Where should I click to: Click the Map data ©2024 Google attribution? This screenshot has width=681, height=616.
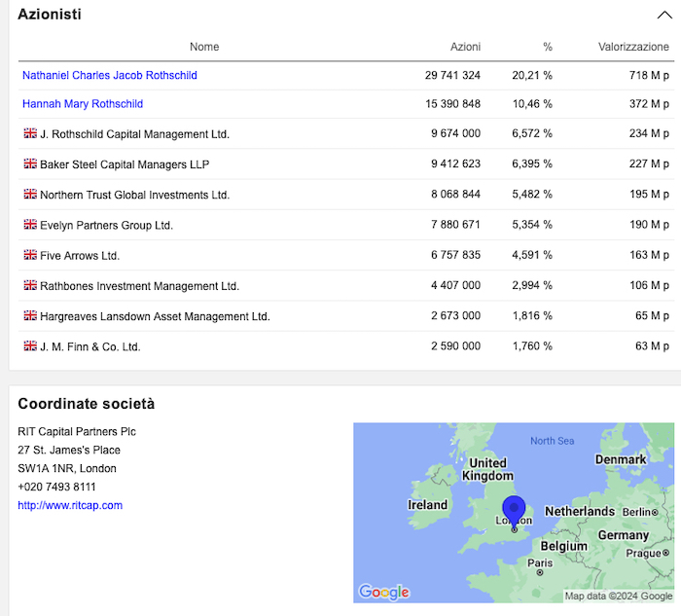(619, 596)
